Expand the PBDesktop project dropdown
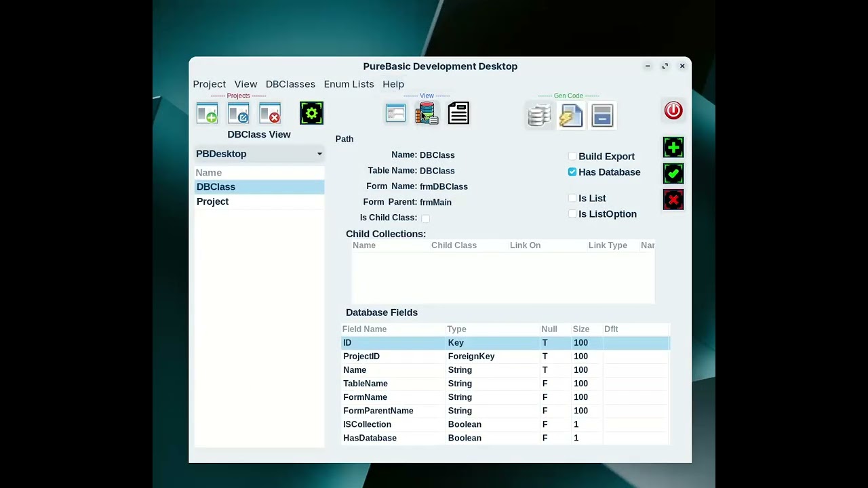Screen dimensions: 868x488 point(259,154)
